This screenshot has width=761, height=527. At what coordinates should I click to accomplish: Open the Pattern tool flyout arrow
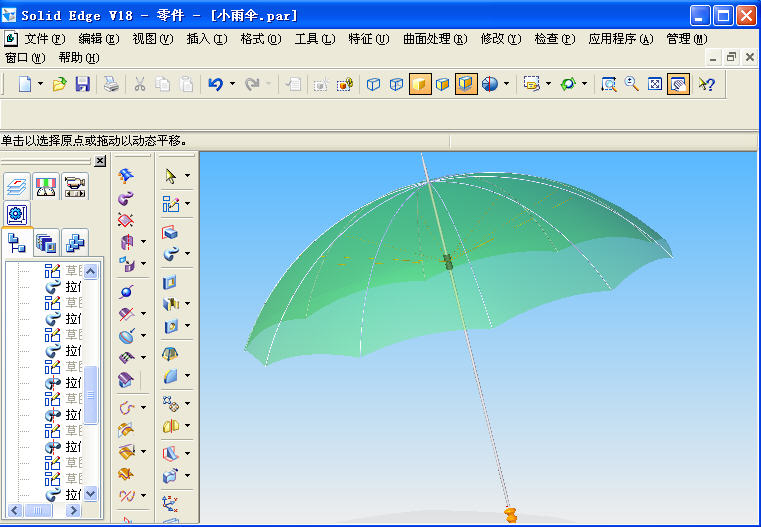(187, 403)
